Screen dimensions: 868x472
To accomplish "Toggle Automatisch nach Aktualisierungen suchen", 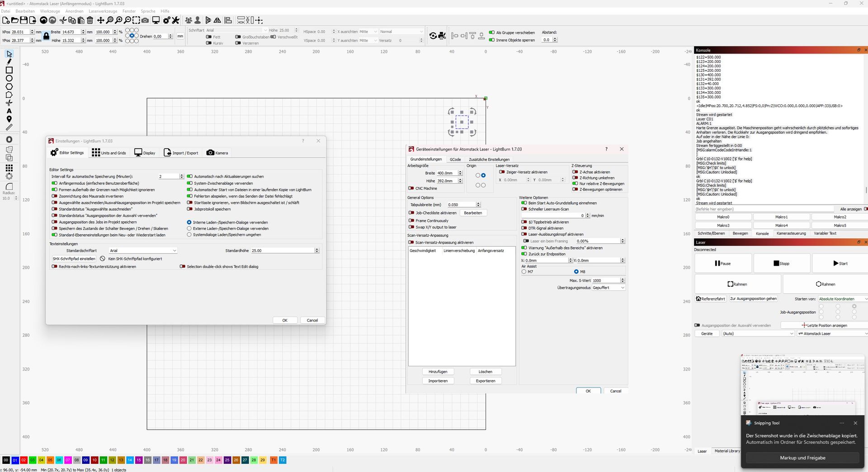I will click(x=190, y=177).
